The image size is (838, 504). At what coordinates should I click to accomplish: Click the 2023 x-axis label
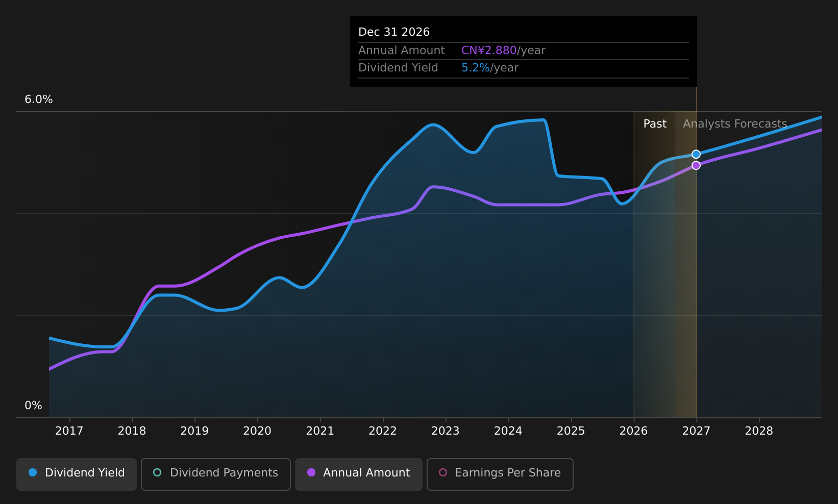446,431
